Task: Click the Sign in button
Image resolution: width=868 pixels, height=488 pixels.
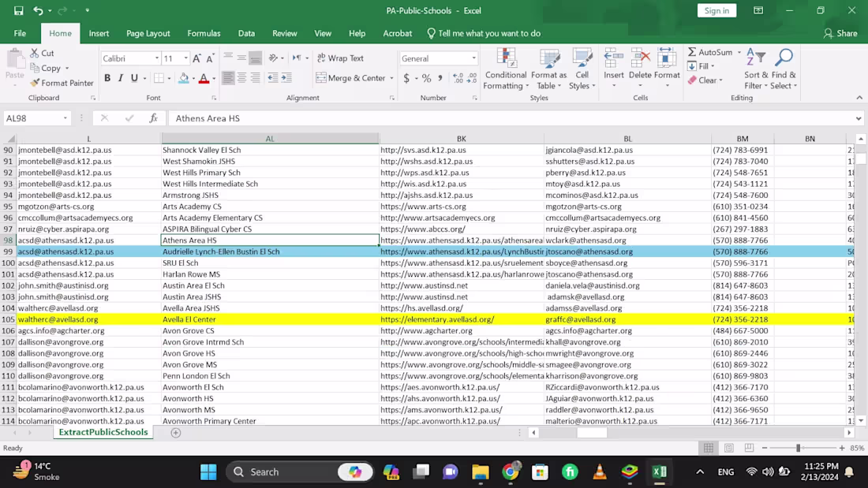Action: [716, 11]
